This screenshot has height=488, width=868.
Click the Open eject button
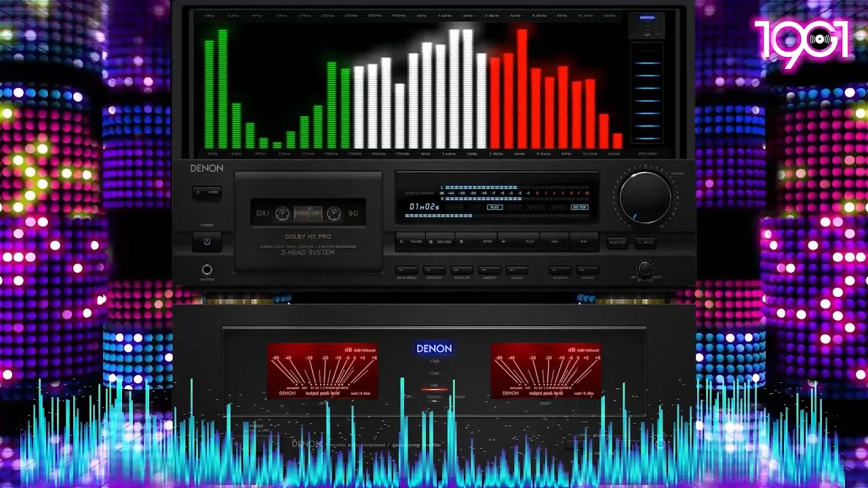(x=207, y=192)
